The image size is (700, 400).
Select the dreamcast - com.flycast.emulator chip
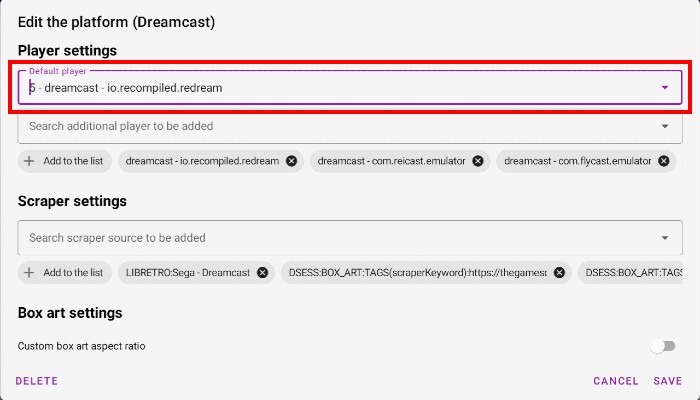[x=575, y=161]
